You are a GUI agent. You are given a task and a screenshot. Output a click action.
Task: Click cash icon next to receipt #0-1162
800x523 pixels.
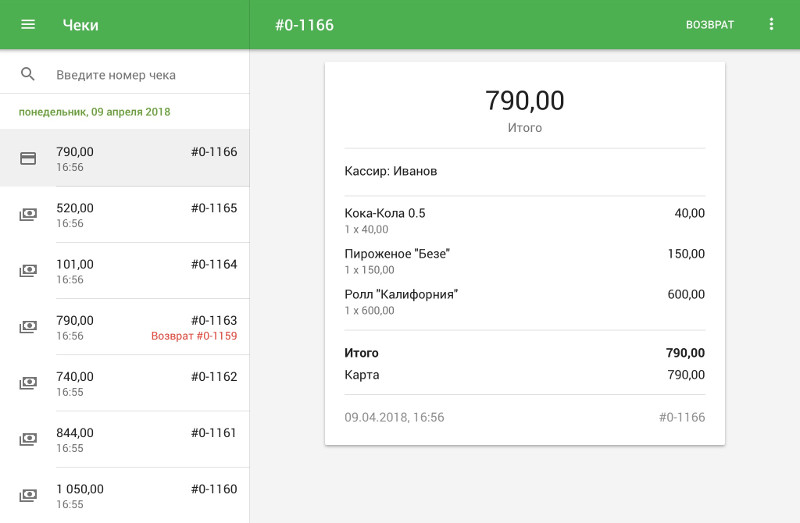click(x=28, y=382)
